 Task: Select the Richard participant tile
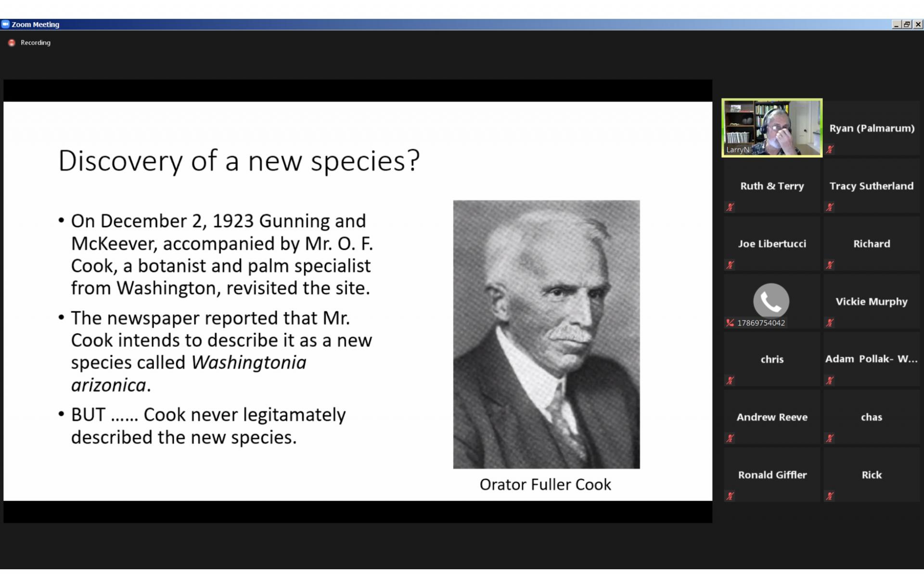[871, 243]
